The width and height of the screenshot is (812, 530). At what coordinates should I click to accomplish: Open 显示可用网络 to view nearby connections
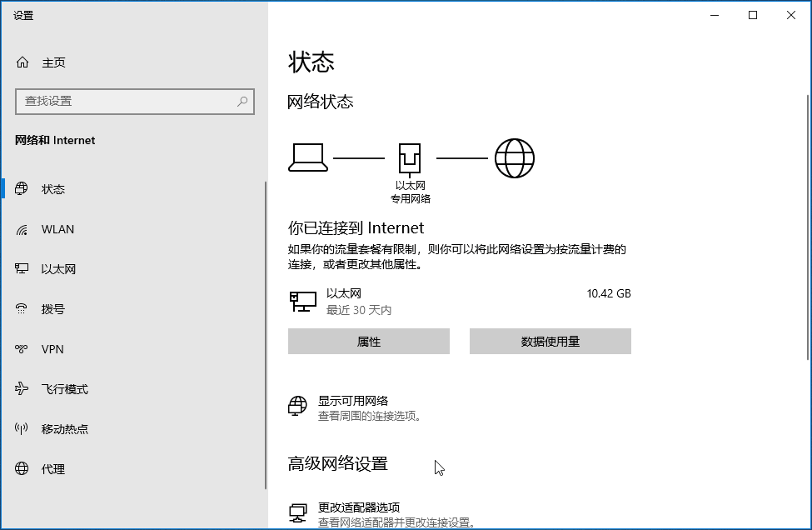(x=356, y=399)
